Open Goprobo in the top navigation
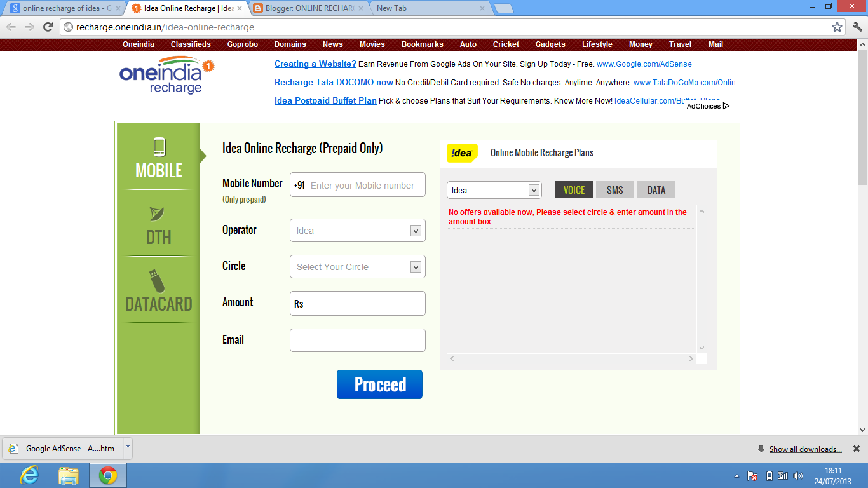This screenshot has height=488, width=868. (x=243, y=44)
